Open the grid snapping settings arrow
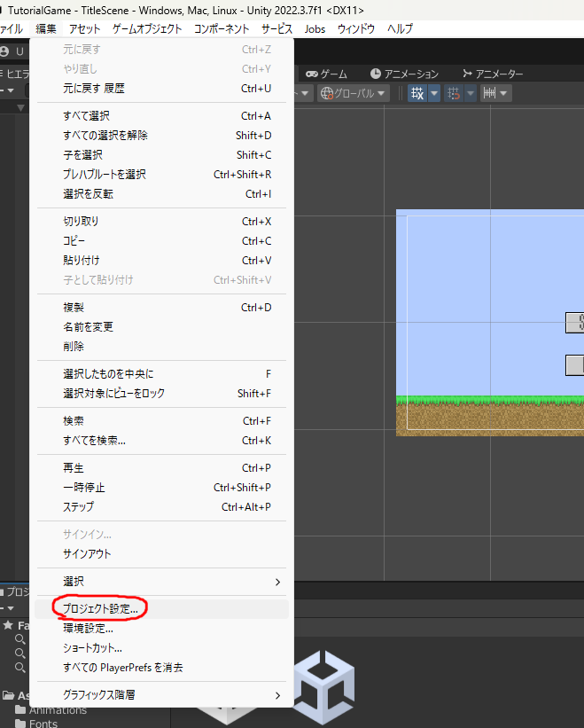 coord(471,93)
